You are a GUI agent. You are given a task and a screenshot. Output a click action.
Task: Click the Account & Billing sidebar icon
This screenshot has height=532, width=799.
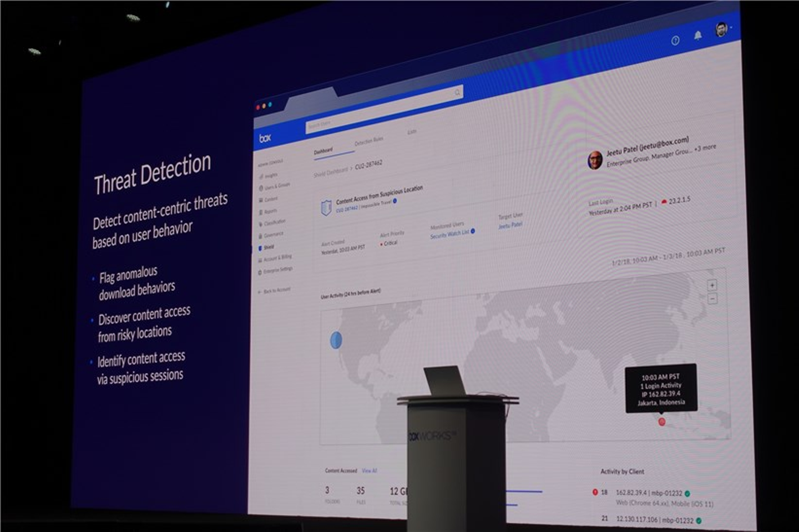point(260,260)
